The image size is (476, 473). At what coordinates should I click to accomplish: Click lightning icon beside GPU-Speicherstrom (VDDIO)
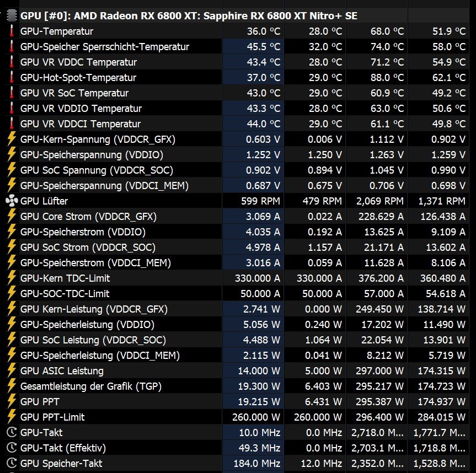tap(12, 232)
